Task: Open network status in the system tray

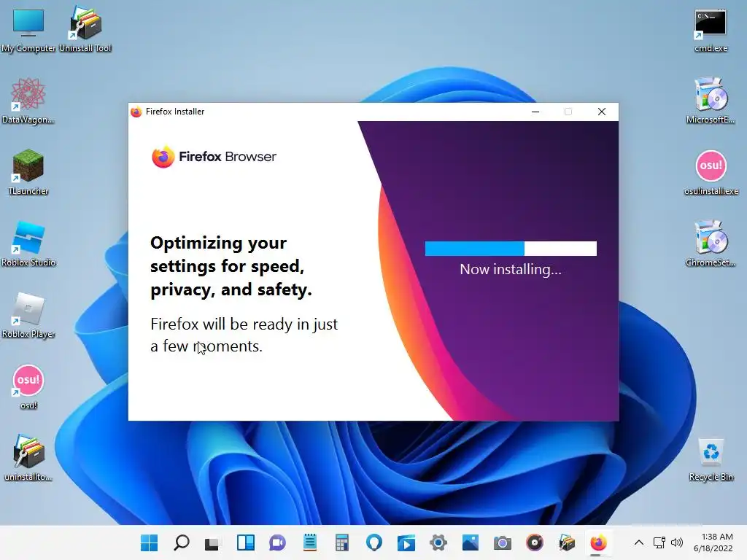Action: 659,542
